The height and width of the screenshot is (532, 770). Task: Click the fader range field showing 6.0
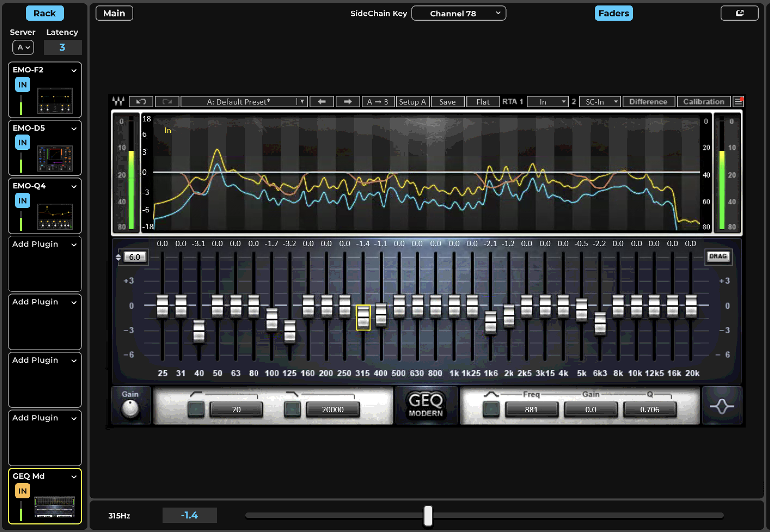[135, 257]
